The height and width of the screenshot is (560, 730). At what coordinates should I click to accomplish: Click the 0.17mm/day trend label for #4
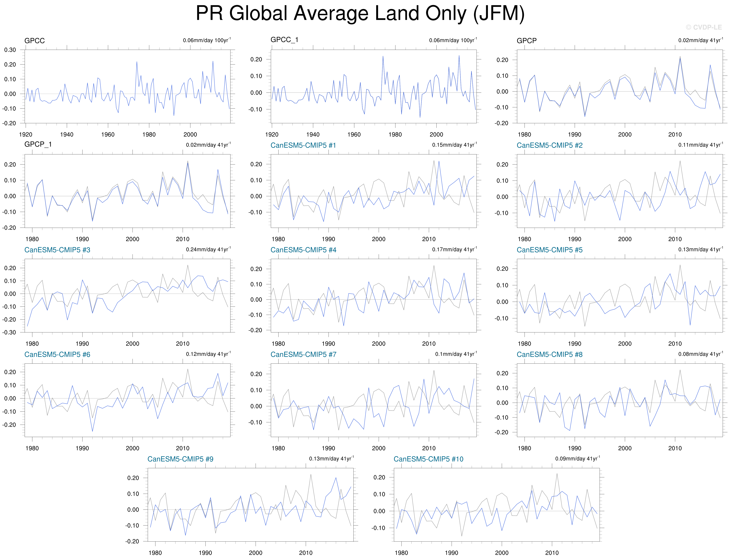(454, 249)
